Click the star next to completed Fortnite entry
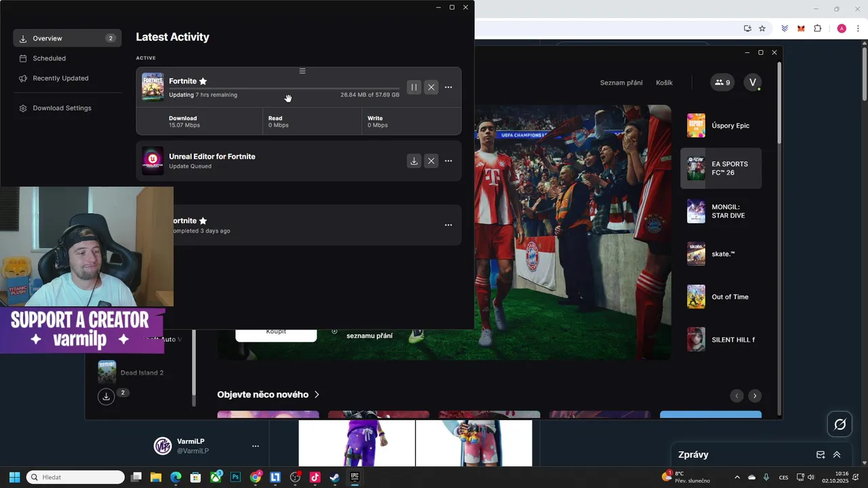 (x=203, y=221)
